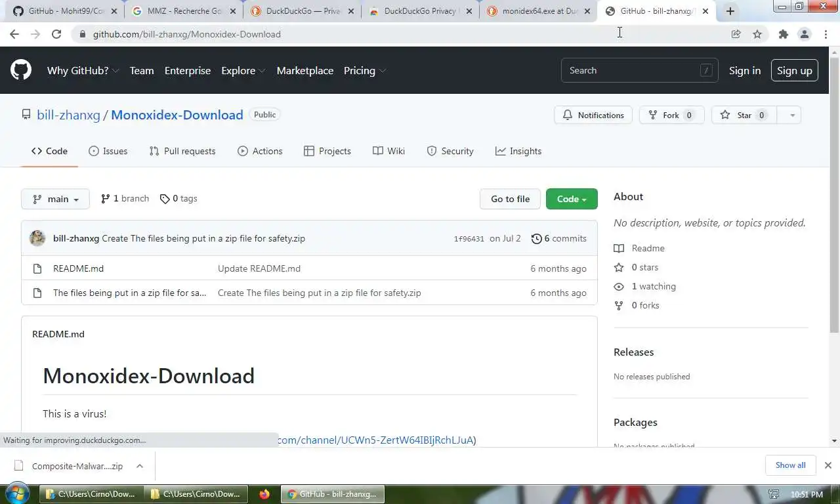Open the green Code dropdown button
840x504 pixels.
572,199
